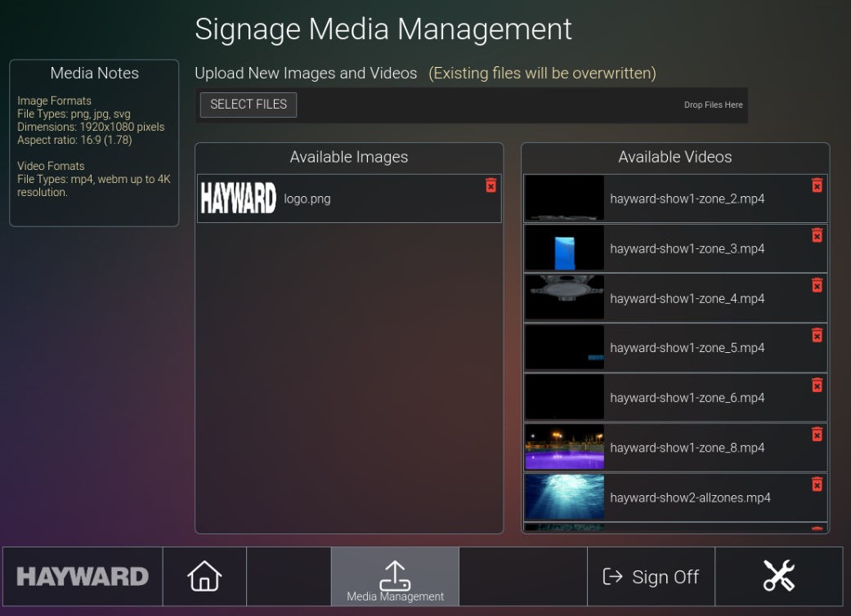
Task: Select the zone_6 video thumbnail
Action: point(564,397)
